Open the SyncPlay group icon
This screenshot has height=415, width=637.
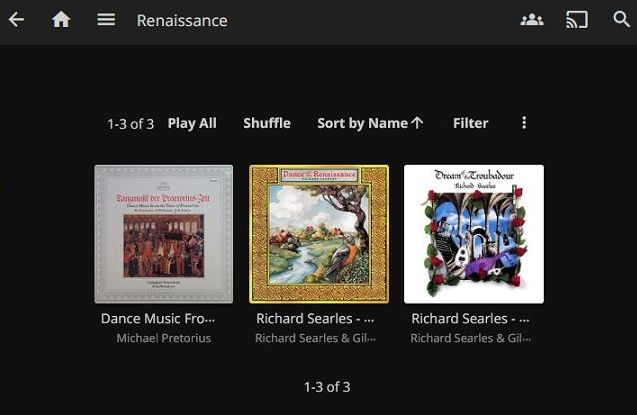tap(532, 20)
